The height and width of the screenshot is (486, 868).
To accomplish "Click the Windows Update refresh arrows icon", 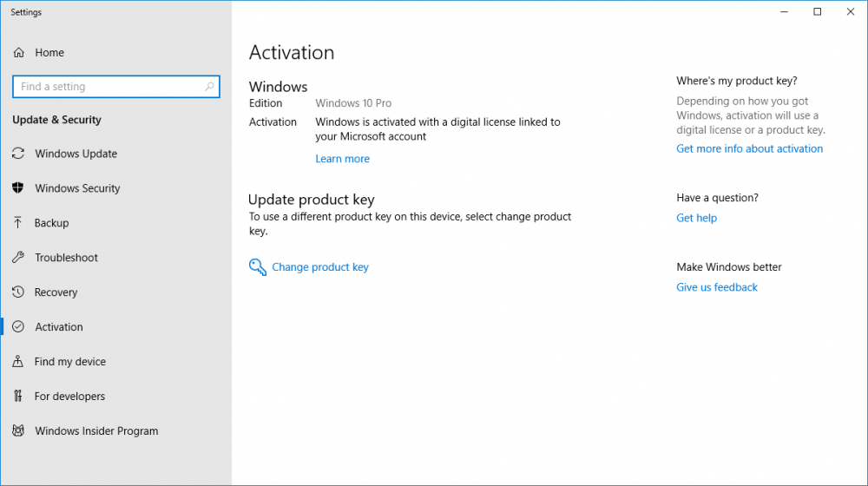I will point(18,154).
